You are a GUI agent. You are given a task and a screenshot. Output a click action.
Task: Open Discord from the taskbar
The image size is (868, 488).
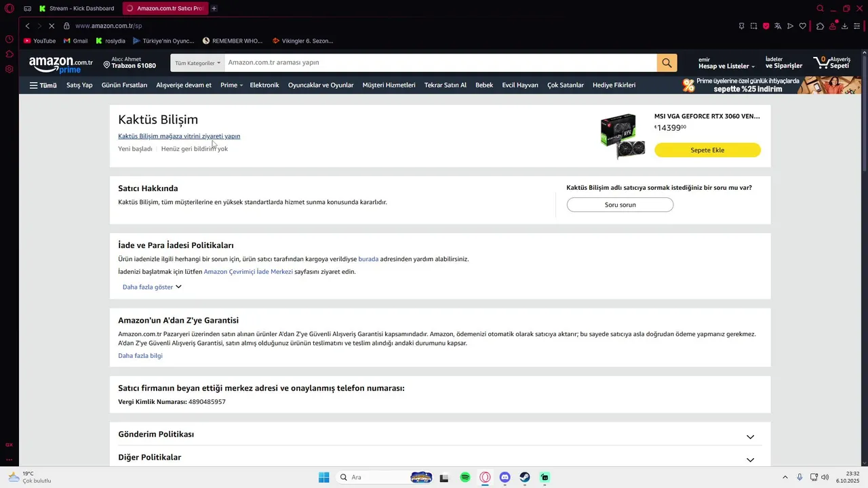click(x=505, y=477)
